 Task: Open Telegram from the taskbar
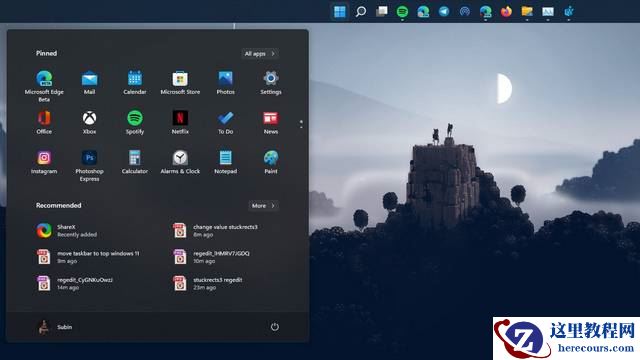tap(444, 11)
